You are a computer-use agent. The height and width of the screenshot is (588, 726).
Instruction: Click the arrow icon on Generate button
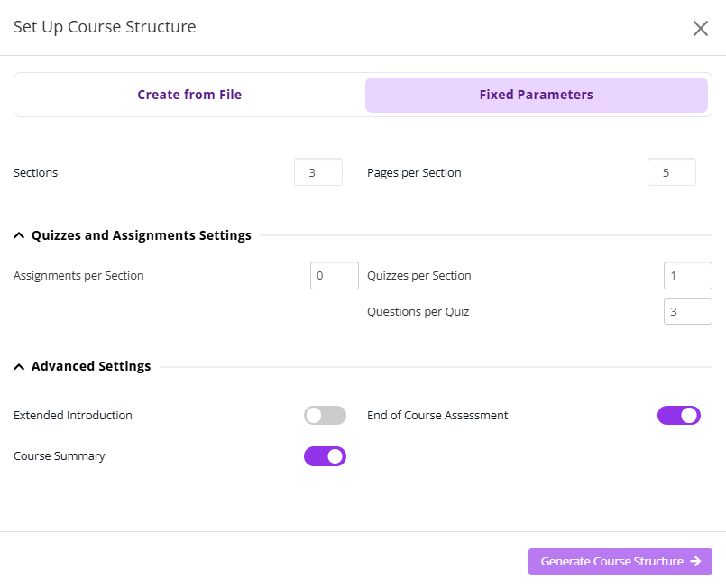[695, 562]
